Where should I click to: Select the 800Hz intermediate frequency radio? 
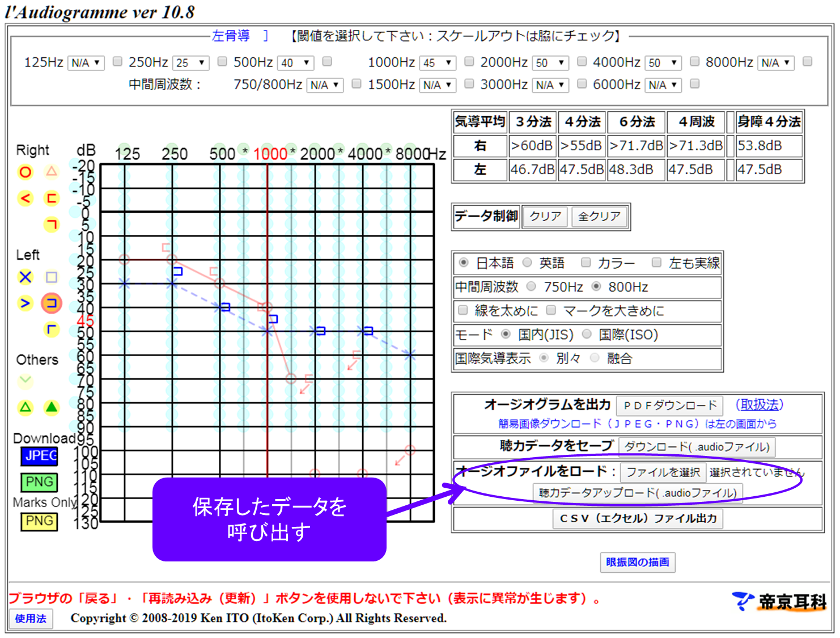point(596,286)
